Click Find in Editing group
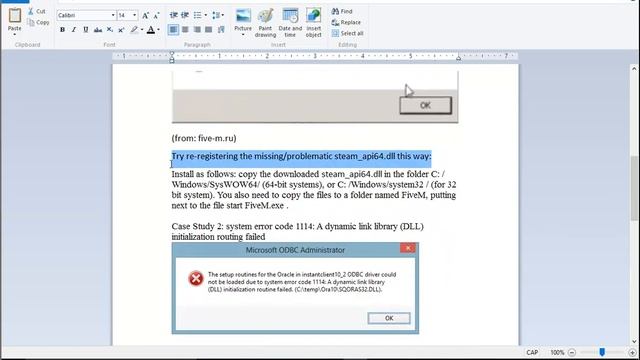Viewport: 640px width, 360px height. [x=342, y=11]
